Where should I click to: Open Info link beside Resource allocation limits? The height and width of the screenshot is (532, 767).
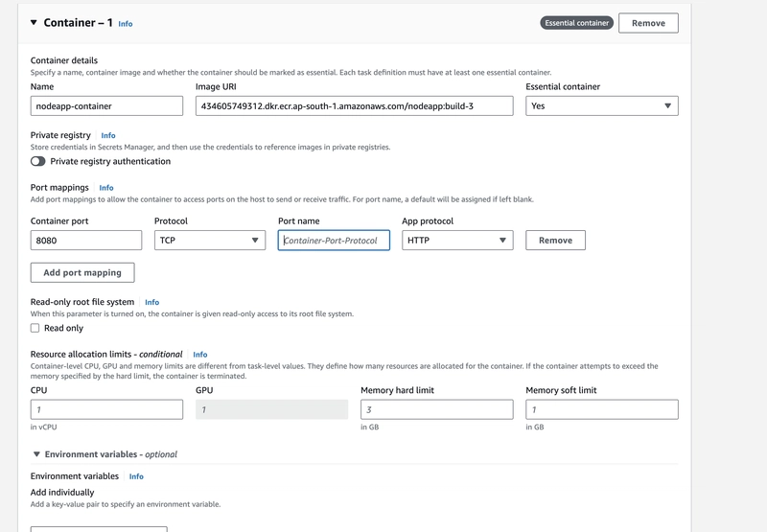200,355
